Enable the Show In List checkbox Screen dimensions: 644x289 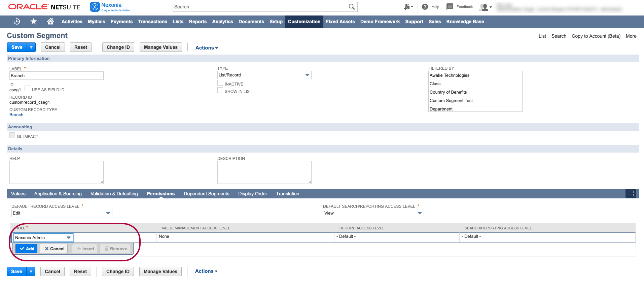tap(220, 90)
